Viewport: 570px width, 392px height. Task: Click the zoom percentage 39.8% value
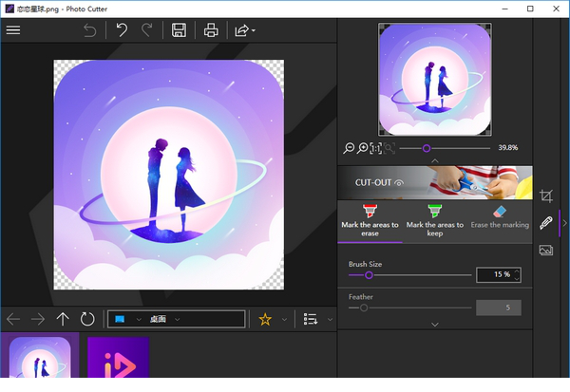click(508, 148)
